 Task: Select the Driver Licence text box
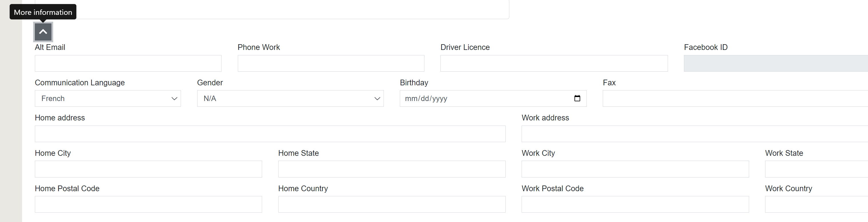point(554,63)
